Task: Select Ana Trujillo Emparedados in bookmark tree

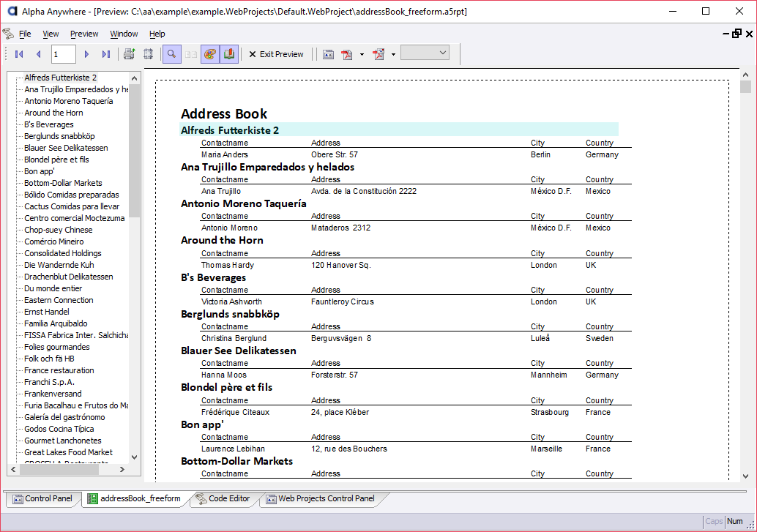Action: [x=76, y=89]
